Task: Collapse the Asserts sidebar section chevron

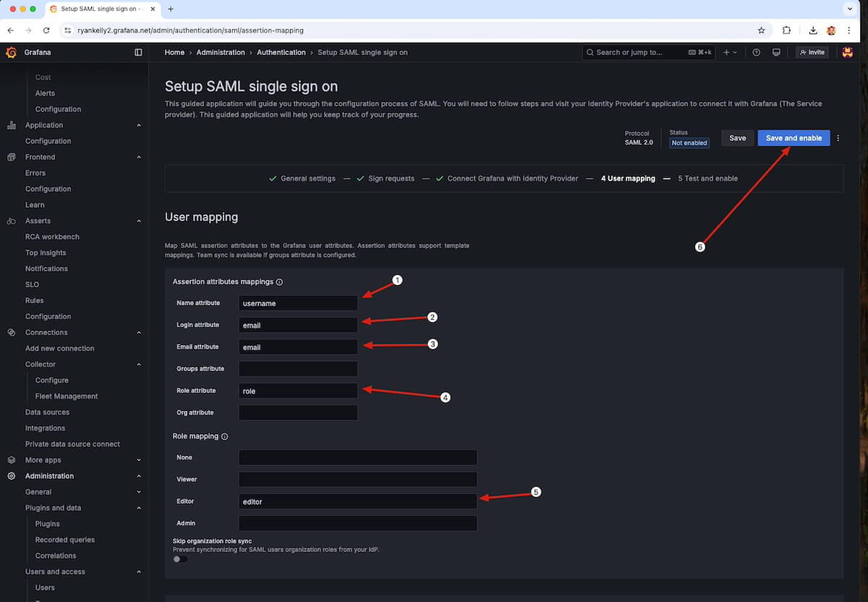Action: pyautogui.click(x=138, y=221)
